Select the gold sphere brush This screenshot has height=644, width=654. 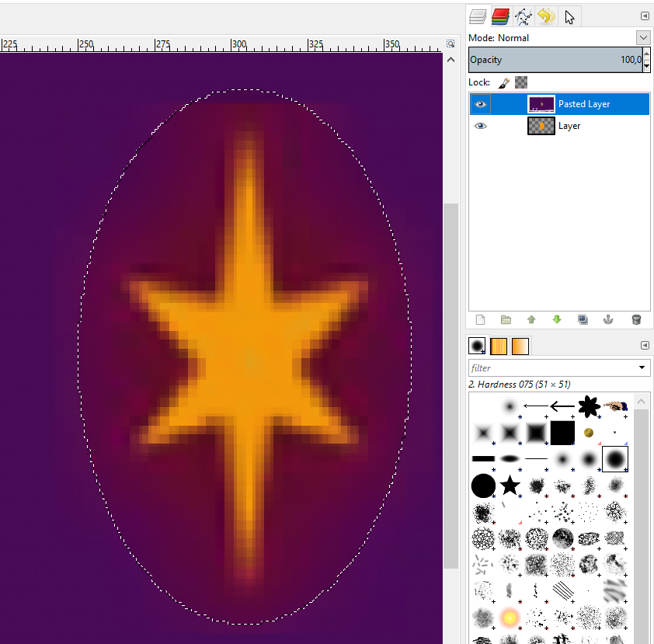pos(589,433)
